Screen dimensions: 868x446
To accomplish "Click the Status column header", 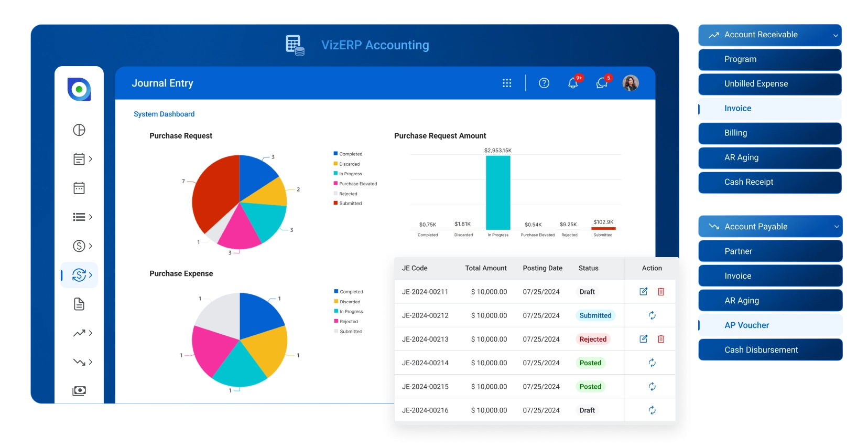I will [589, 268].
